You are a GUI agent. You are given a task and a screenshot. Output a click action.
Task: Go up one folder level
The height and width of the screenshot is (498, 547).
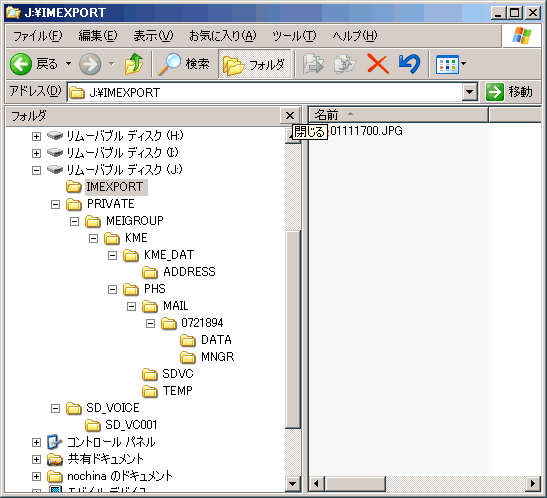point(134,64)
